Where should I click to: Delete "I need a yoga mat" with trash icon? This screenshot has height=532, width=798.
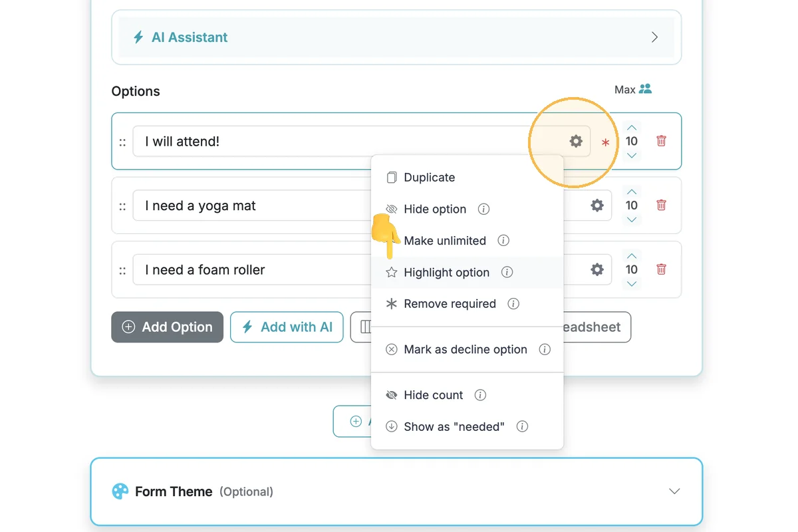point(661,205)
